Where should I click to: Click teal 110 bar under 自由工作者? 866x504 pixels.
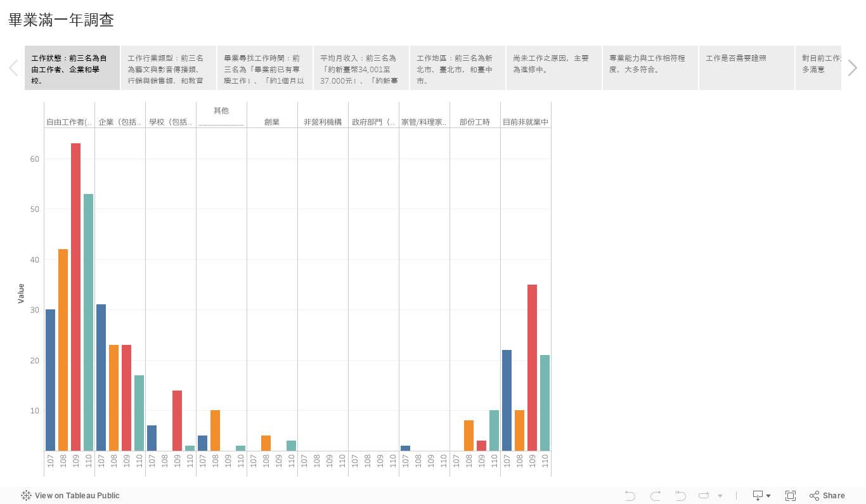coord(88,322)
